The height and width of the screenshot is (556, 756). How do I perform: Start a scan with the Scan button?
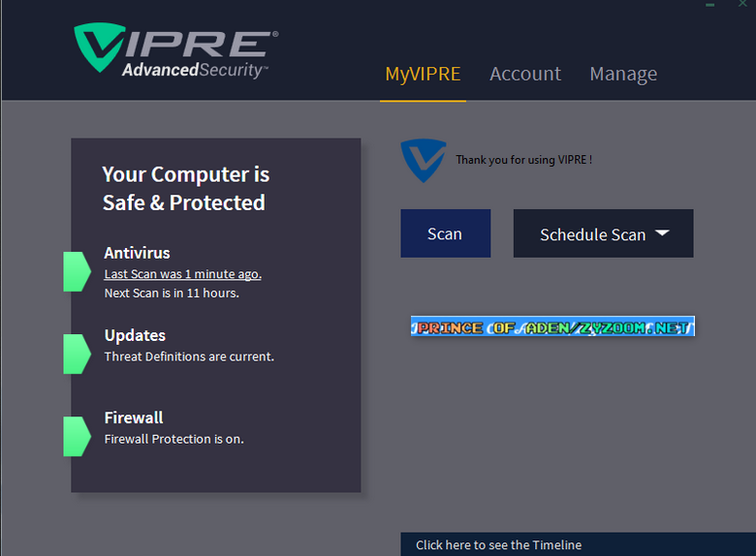pos(446,233)
